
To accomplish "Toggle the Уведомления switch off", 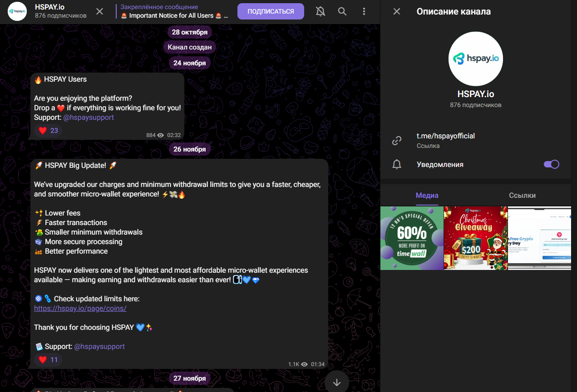I will point(551,164).
